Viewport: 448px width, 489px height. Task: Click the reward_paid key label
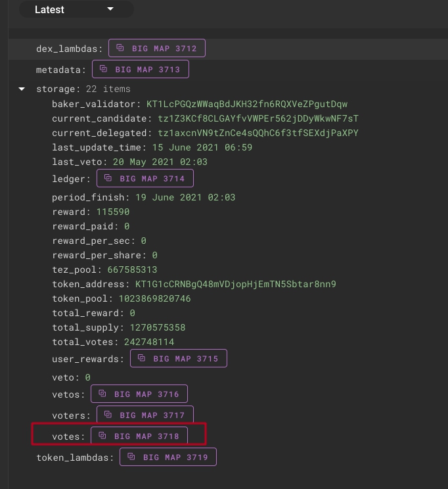(85, 226)
